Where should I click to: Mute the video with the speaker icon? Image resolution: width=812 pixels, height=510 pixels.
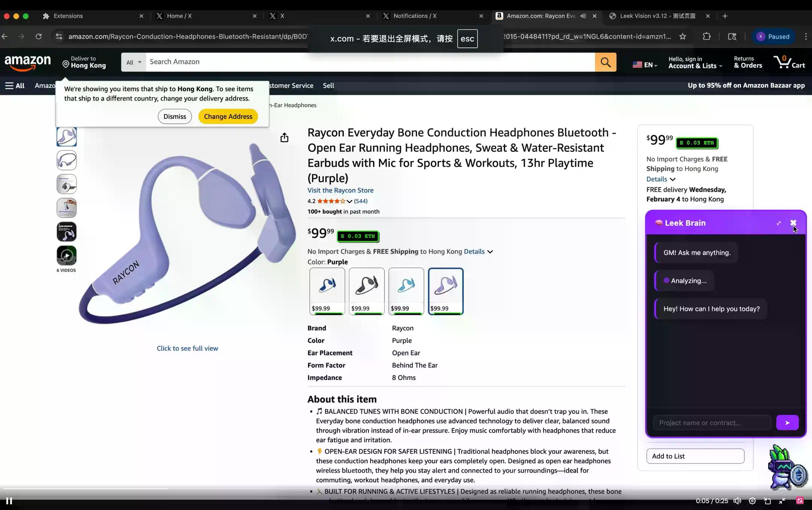(x=737, y=501)
